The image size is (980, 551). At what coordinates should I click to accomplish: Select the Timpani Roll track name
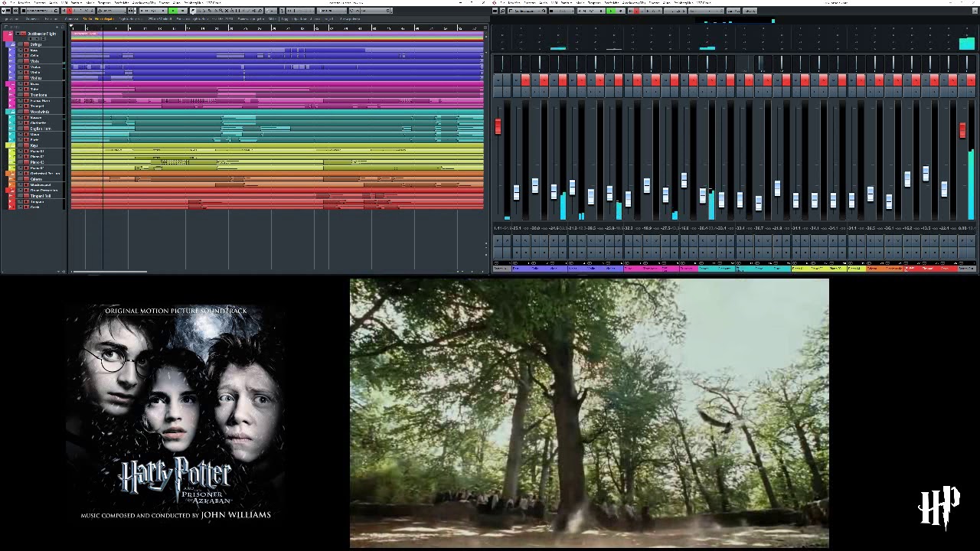tap(41, 196)
